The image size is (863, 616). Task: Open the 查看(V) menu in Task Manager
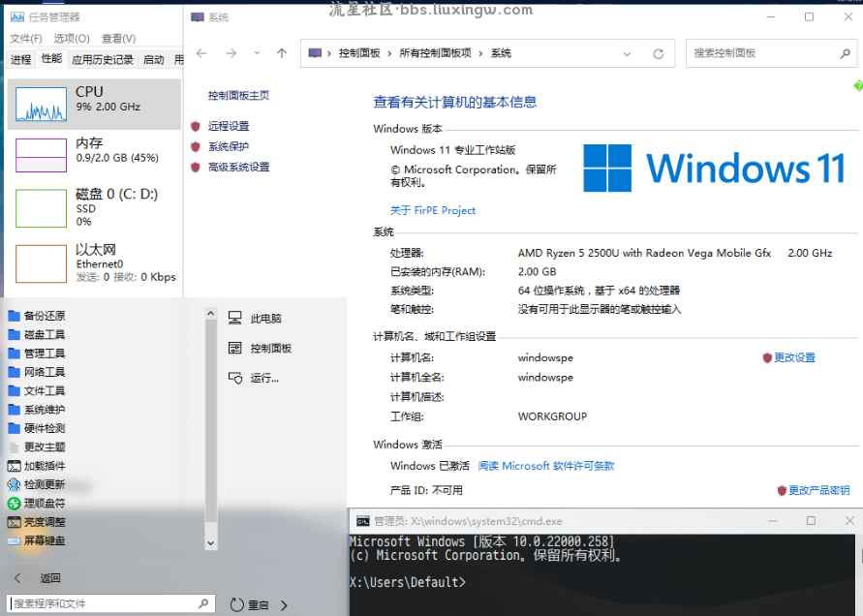pos(118,39)
